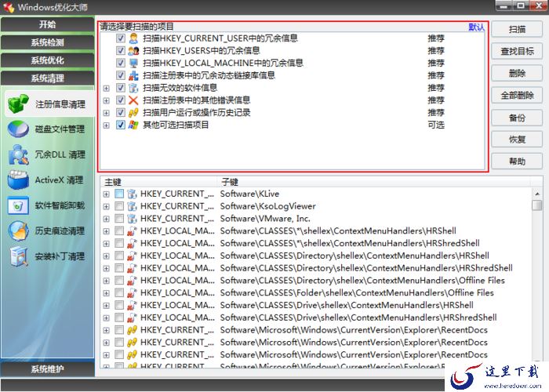Click the 恢复 button
The height and width of the screenshot is (392, 549).
click(x=517, y=140)
